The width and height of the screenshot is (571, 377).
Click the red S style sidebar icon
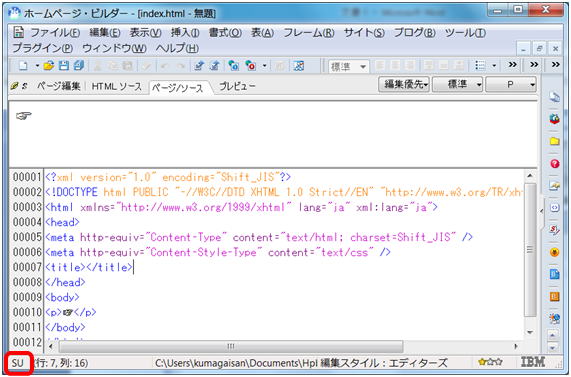tap(554, 230)
